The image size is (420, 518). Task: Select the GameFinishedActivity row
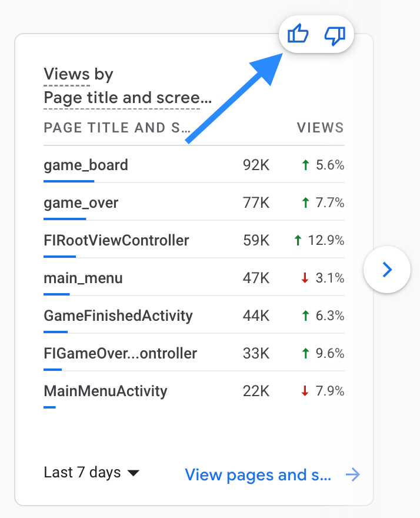[x=194, y=315]
